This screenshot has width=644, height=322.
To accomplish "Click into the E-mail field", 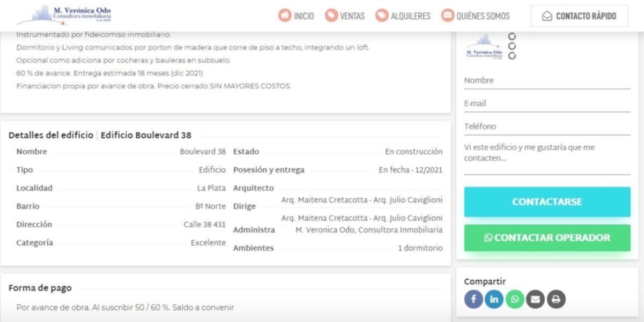I will [547, 103].
